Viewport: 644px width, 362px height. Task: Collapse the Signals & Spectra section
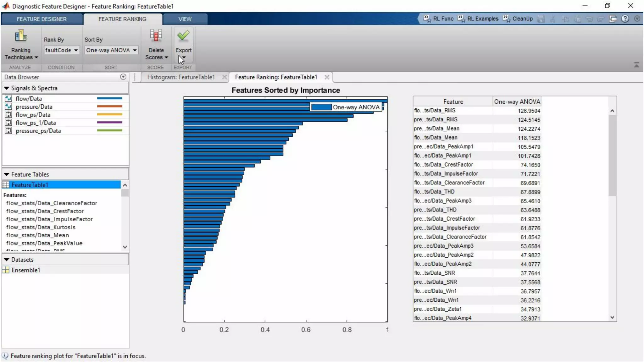6,88
